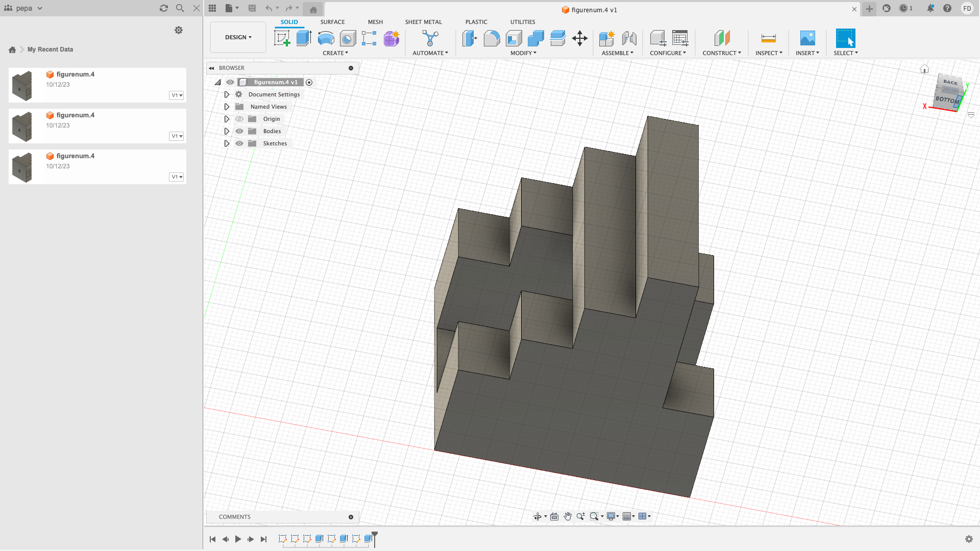Select the Create Sketch tool
The image size is (980, 551).
coord(282,38)
